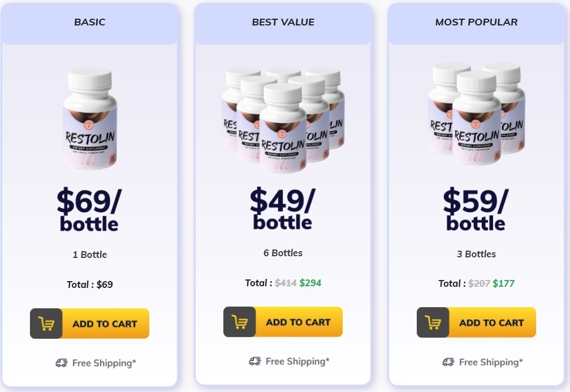This screenshot has height=392, width=570.
Task: Click the single Restolin bottle image
Action: (x=90, y=118)
